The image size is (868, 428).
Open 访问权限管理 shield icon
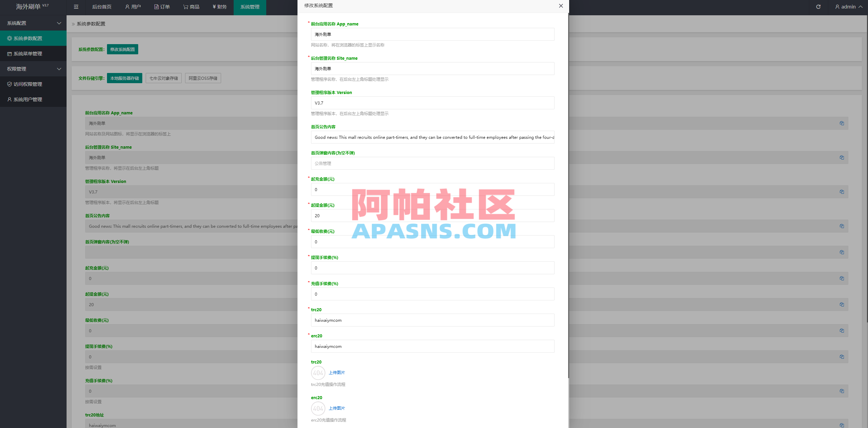point(10,84)
